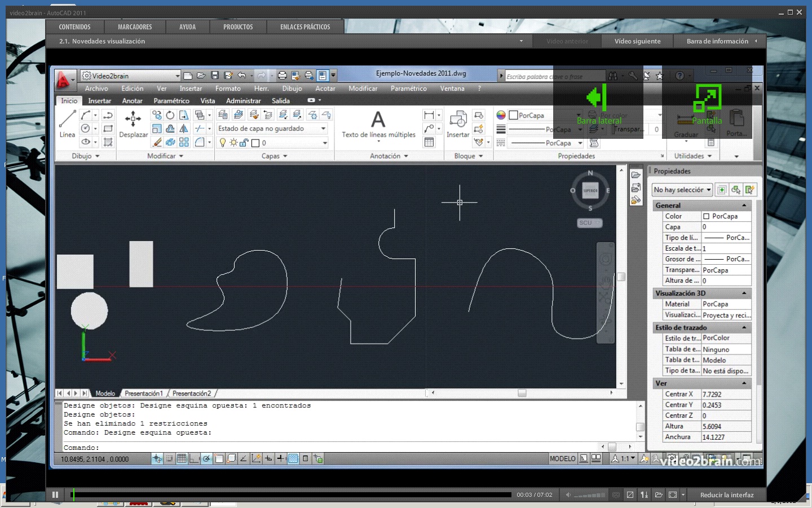Select the Array tool in Modificar panel

184,142
